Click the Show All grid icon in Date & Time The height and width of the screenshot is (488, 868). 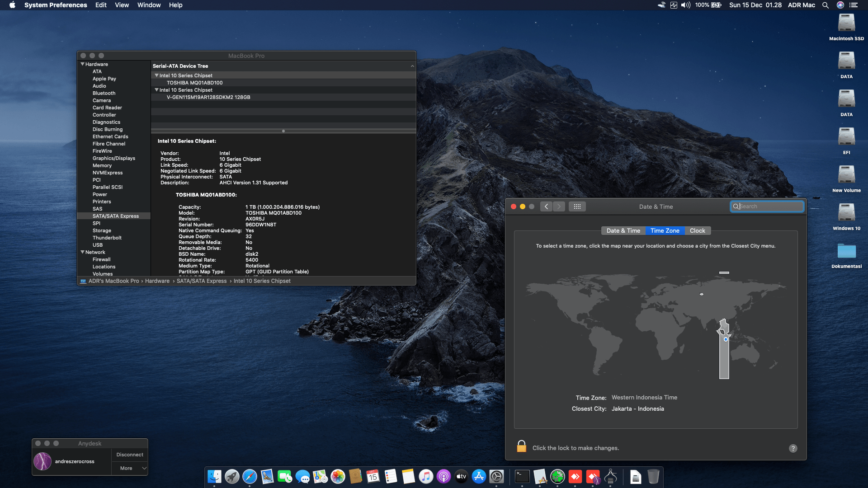tap(577, 206)
